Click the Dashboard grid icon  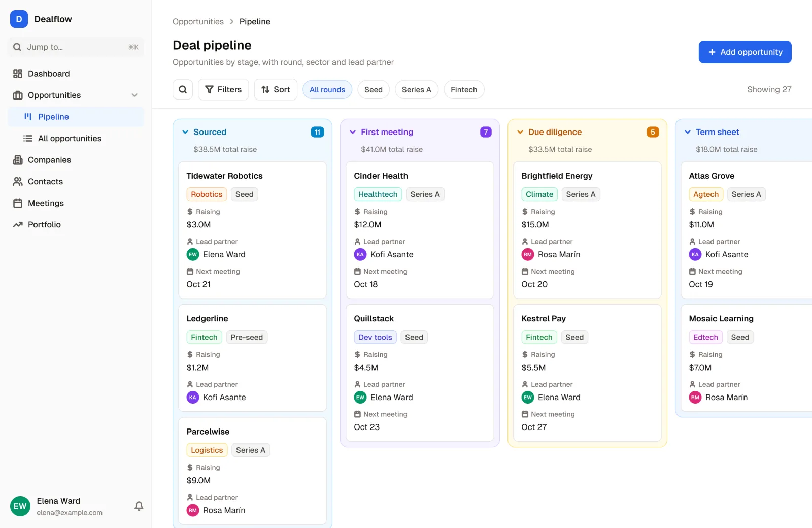(x=18, y=74)
